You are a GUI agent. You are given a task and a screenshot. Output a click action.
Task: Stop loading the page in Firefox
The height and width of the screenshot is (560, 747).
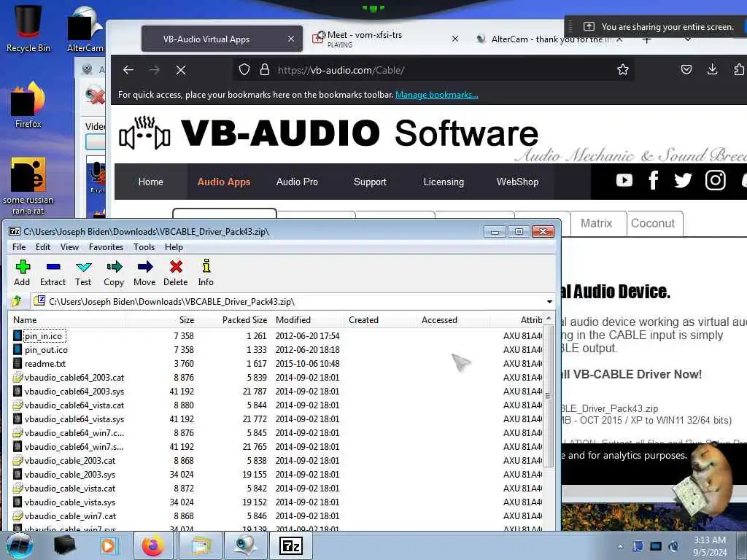tap(181, 70)
